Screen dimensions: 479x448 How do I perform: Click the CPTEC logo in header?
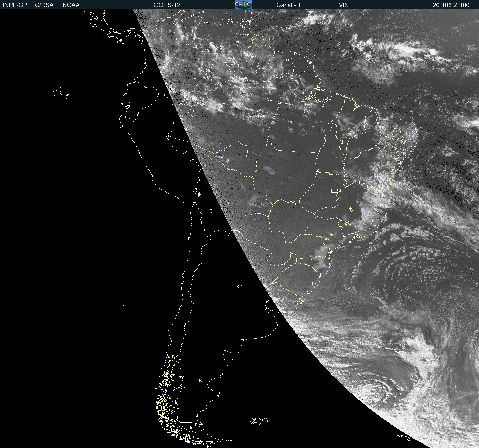coord(243,5)
